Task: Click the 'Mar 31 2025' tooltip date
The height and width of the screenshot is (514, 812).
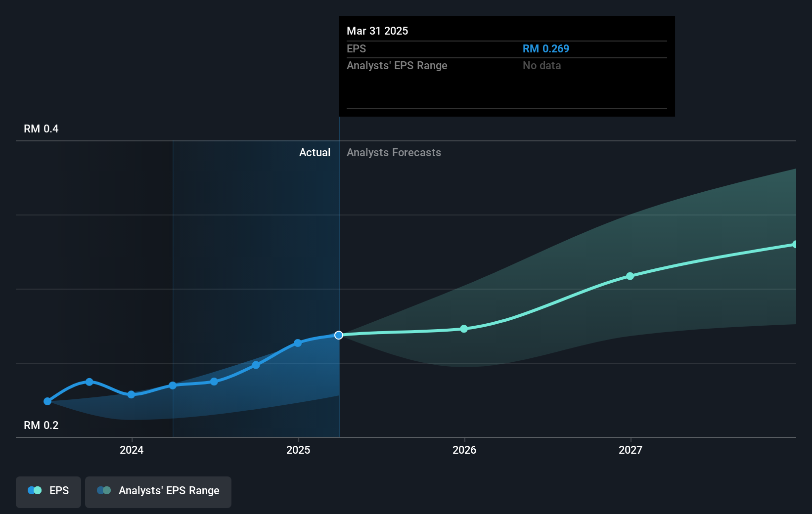Action: coord(377,31)
